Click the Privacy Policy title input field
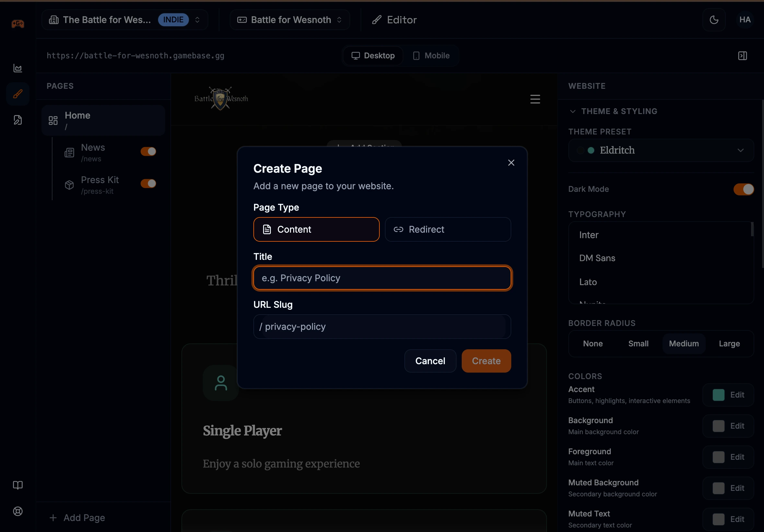Screen dimensions: 764x532 click(382, 278)
